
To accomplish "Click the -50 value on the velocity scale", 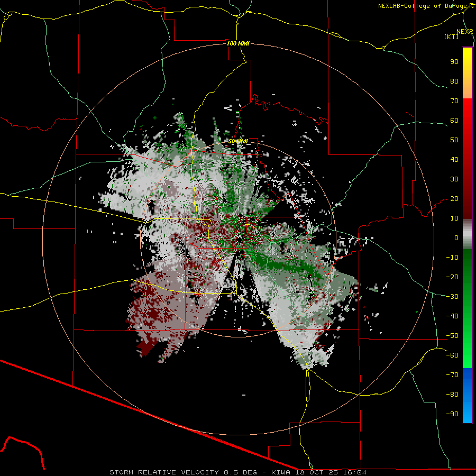I will pyautogui.click(x=452, y=336).
